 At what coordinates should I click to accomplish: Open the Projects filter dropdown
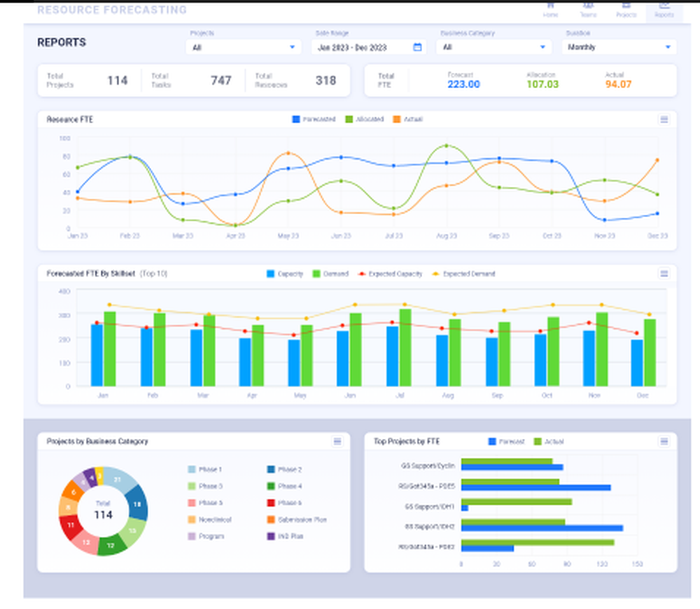[244, 47]
